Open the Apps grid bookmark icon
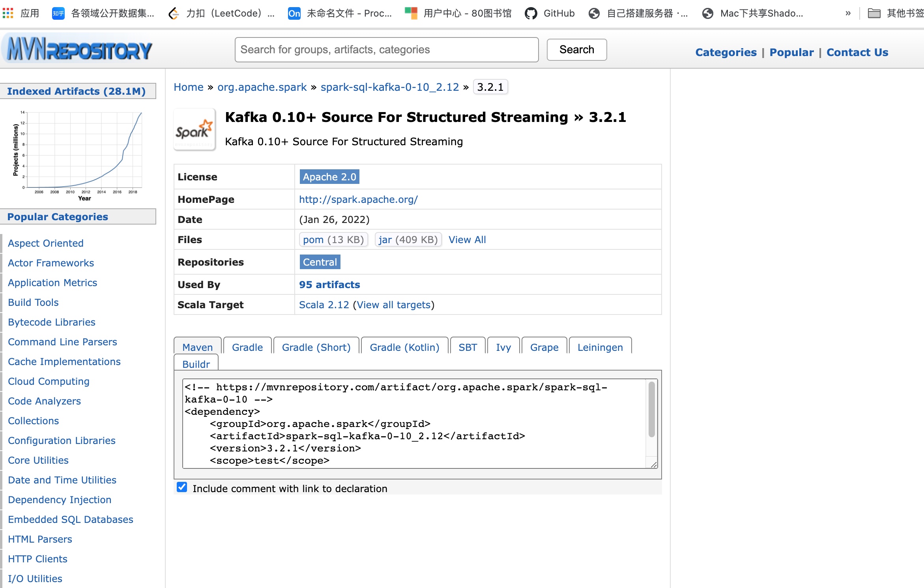Screen dimensions: 924x588 [x=8, y=13]
